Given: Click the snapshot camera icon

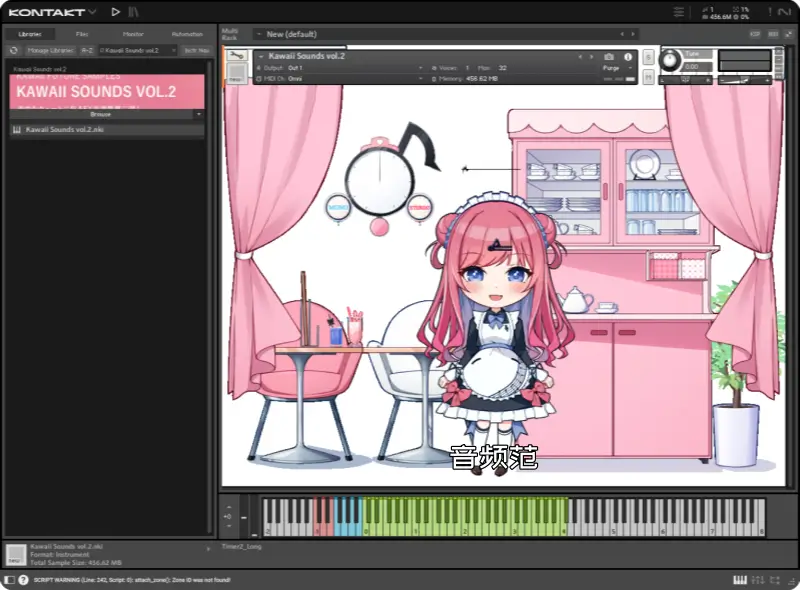Looking at the screenshot, I should click(x=609, y=57).
